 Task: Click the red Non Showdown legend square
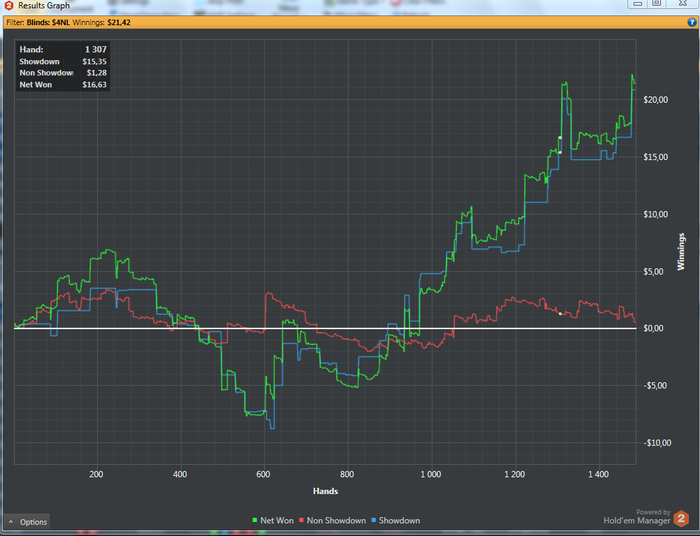point(301,520)
